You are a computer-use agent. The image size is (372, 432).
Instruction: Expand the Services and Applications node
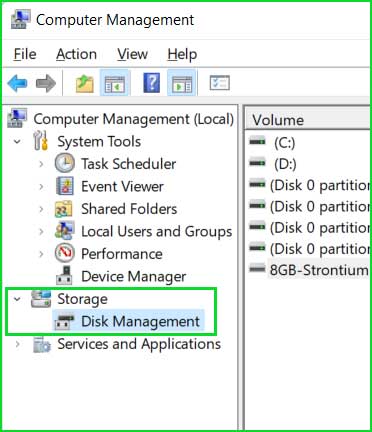click(x=18, y=344)
